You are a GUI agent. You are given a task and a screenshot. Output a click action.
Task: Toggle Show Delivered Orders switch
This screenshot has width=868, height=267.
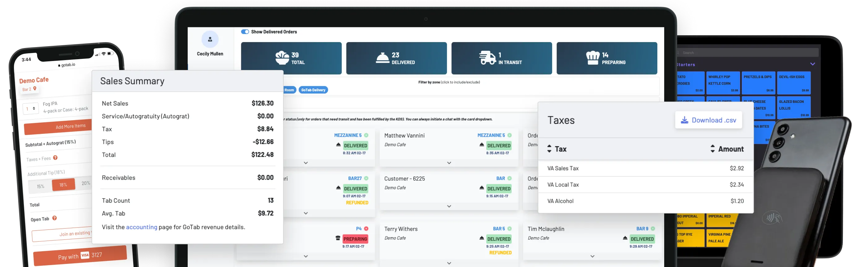(x=245, y=32)
